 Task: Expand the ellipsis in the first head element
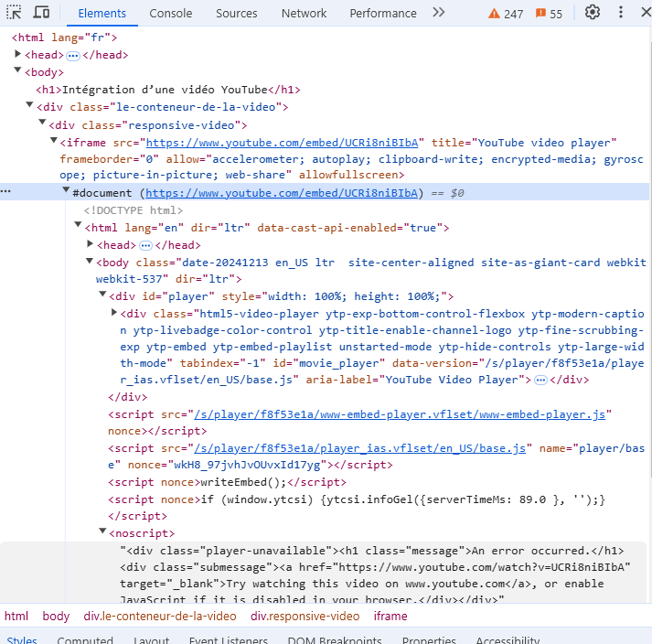click(x=73, y=55)
